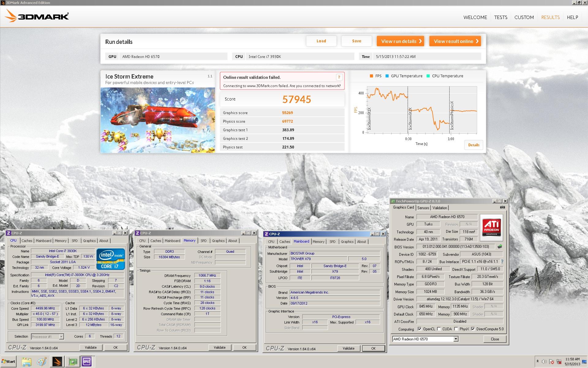Open Graphics tab in the Mainboard CPU-Z window
588x368 pixels.
coord(347,242)
